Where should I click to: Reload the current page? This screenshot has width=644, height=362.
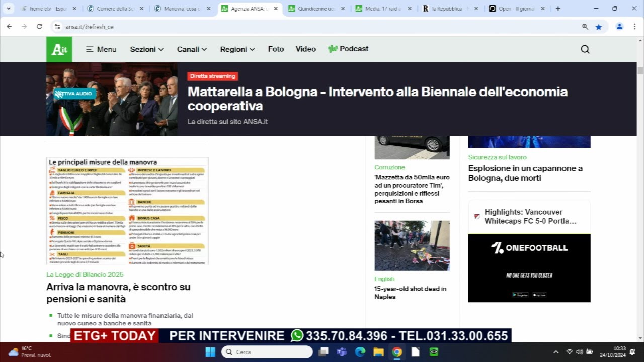click(39, 27)
